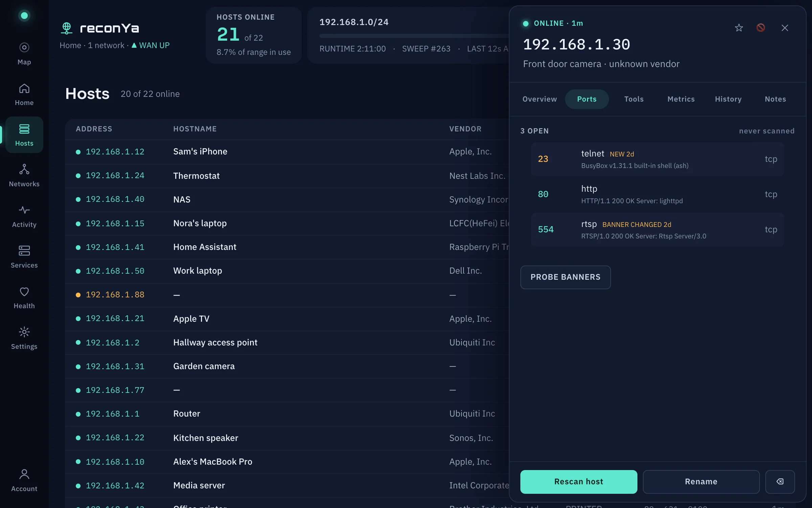Click the sweep progress bar for 192.168.1.0/24

pos(414,36)
